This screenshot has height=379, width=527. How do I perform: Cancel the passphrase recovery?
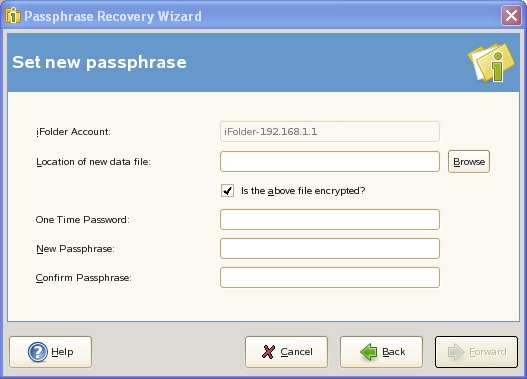pyautogui.click(x=286, y=352)
